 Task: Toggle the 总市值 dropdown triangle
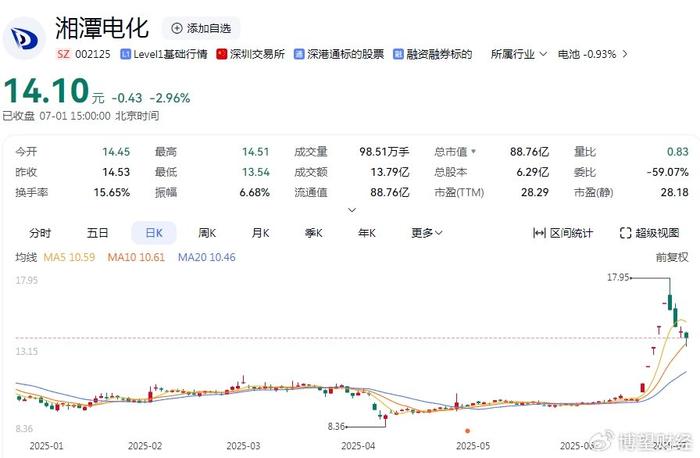click(x=474, y=152)
